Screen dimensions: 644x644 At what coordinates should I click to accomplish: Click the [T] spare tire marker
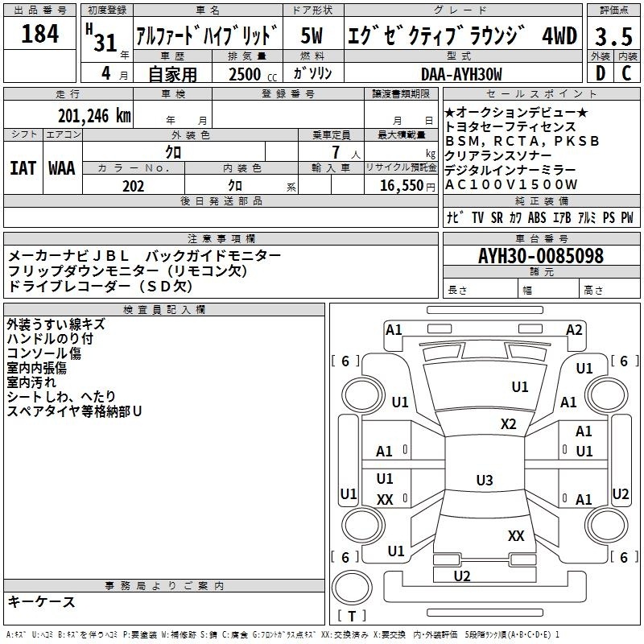(351, 617)
